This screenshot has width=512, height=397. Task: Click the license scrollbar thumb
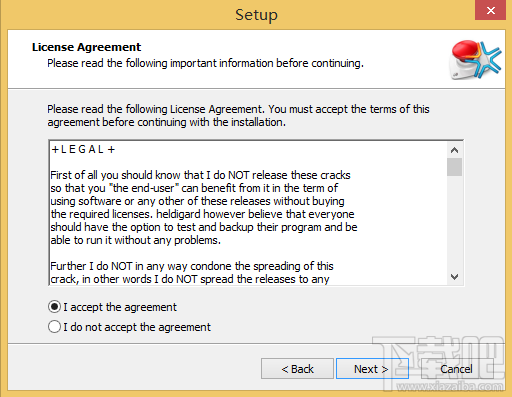454,167
